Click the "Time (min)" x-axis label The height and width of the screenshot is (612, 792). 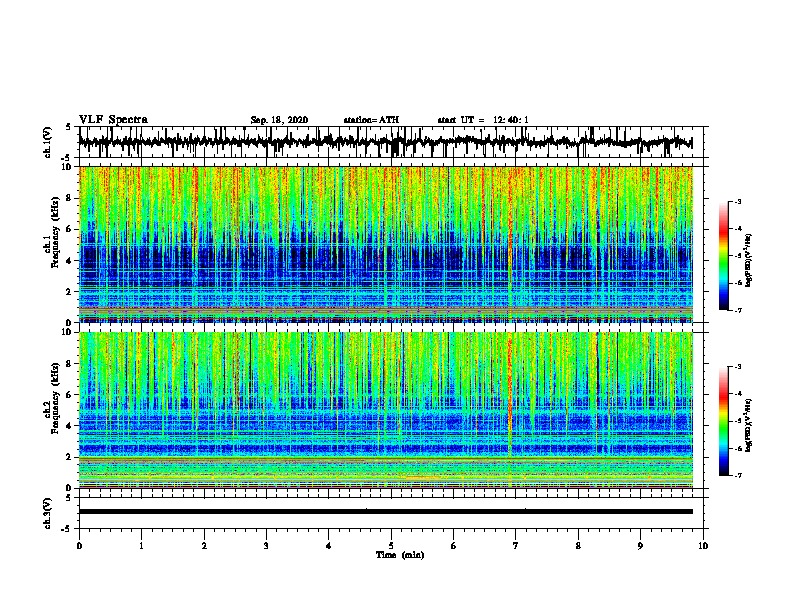point(400,555)
